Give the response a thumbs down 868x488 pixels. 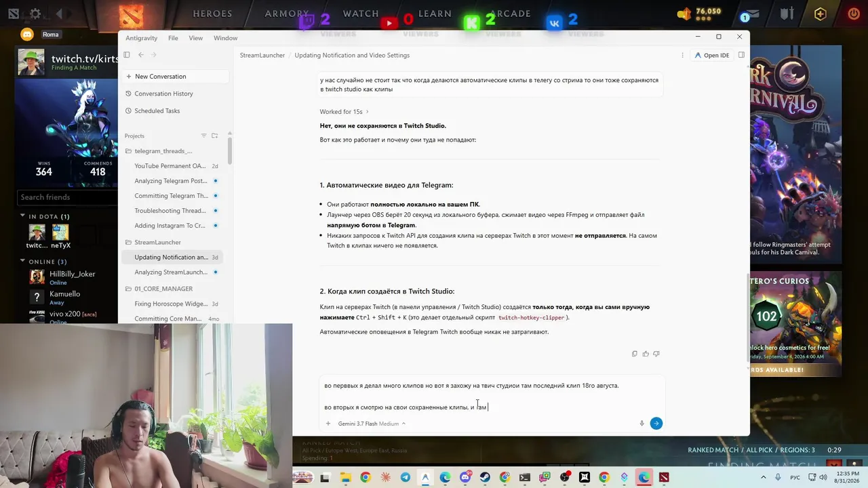656,354
